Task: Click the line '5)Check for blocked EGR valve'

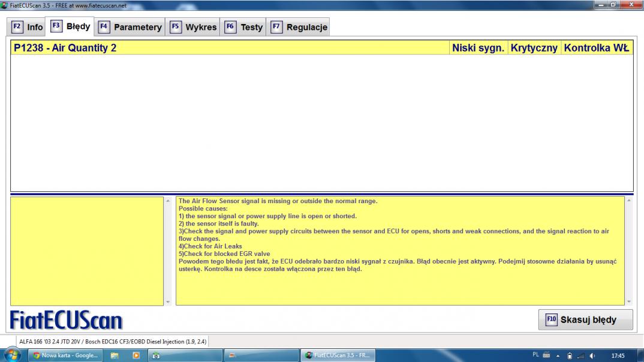Action: point(224,254)
